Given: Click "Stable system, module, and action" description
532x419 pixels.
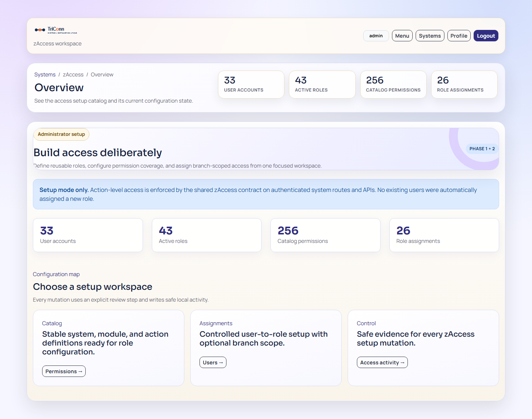Looking at the screenshot, I should click(105, 343).
